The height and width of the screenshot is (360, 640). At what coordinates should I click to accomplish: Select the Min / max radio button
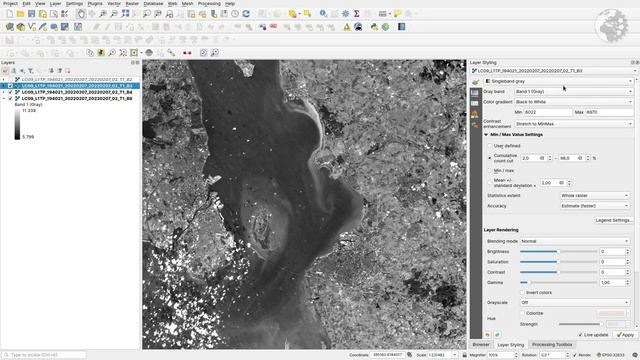[490, 171]
